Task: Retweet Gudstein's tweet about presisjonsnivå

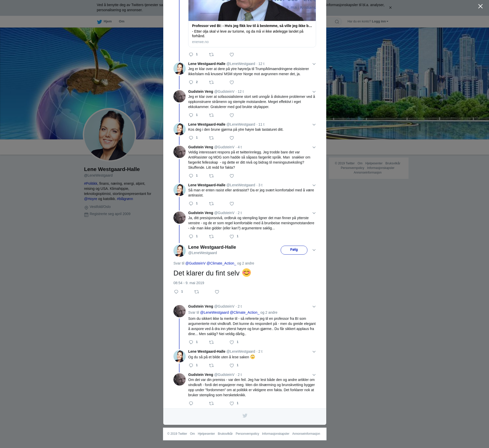Action: [x=211, y=236]
